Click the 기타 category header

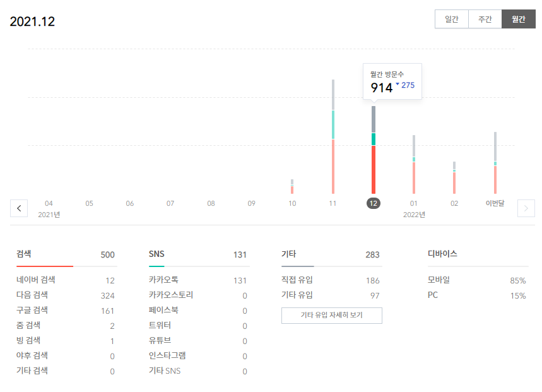coord(288,254)
